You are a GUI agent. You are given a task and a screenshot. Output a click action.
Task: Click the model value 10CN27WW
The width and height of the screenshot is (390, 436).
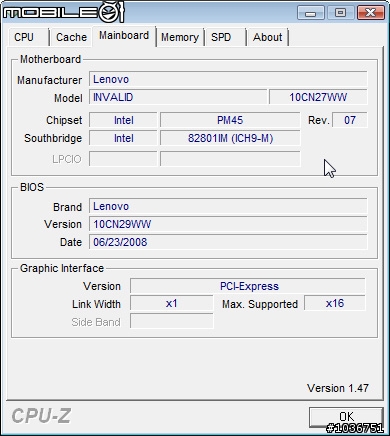318,97
